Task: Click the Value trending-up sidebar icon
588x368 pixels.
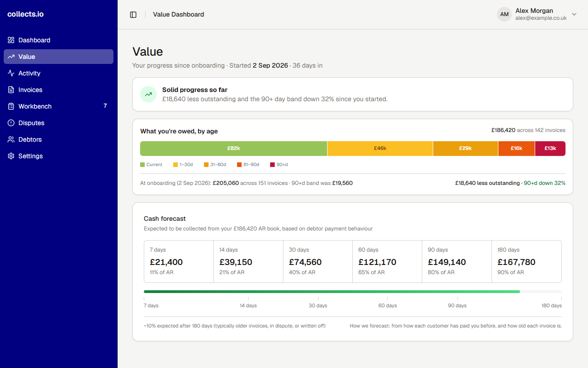Action: point(11,57)
